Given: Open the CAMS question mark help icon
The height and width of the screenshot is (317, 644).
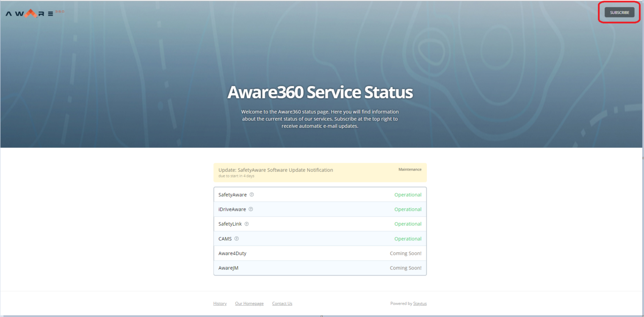Looking at the screenshot, I should (237, 238).
